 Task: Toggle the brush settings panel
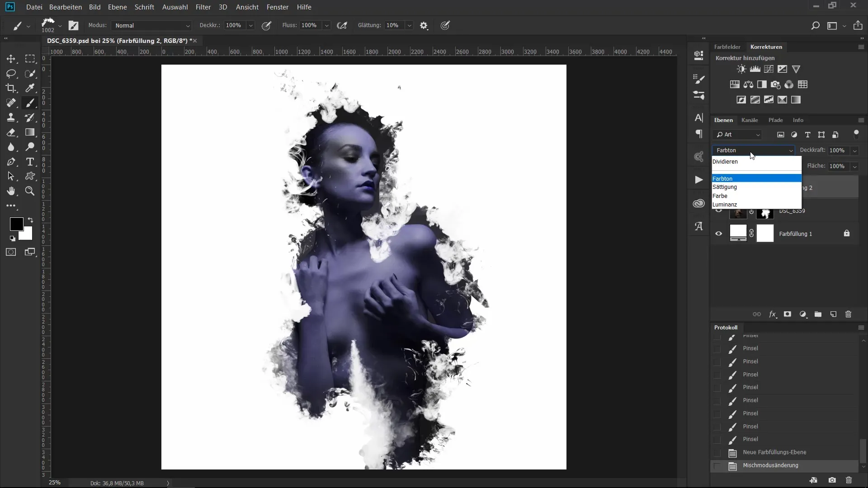point(73,26)
